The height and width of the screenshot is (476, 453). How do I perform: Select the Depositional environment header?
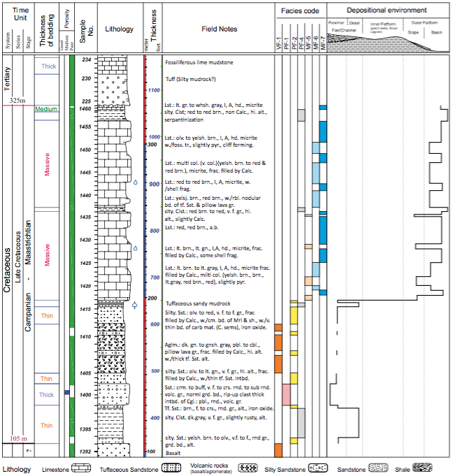click(x=387, y=10)
